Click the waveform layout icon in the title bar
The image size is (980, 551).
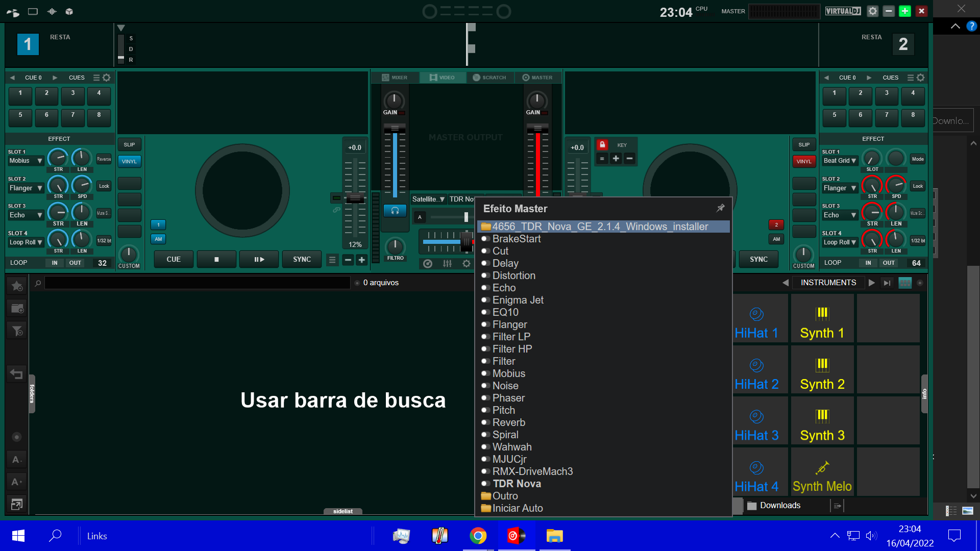[52, 11]
